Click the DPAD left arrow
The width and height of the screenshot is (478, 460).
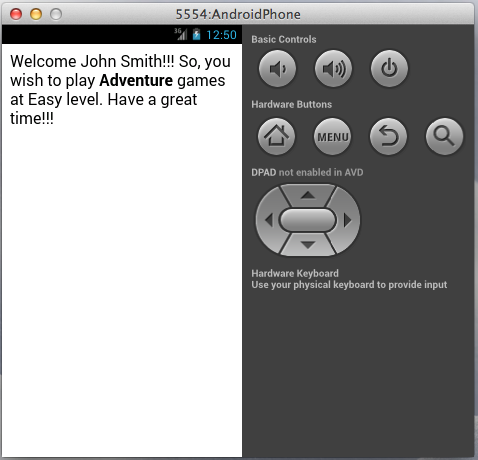pyautogui.click(x=269, y=220)
